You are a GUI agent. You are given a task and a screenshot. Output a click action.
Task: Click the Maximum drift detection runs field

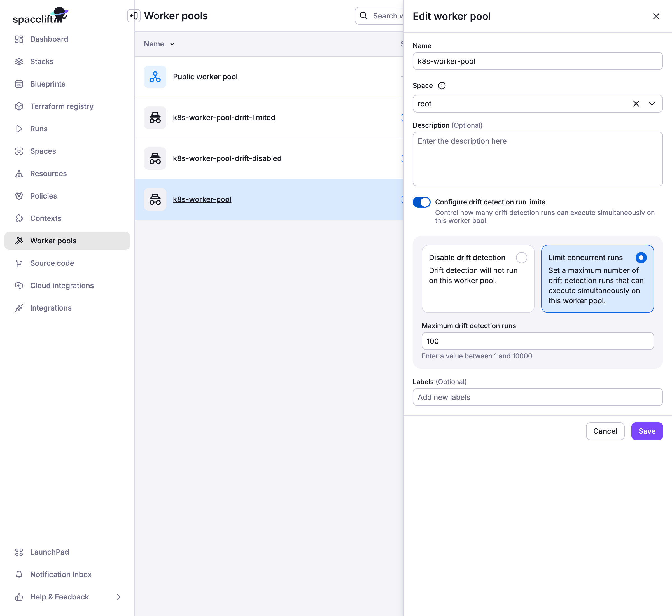pos(537,341)
